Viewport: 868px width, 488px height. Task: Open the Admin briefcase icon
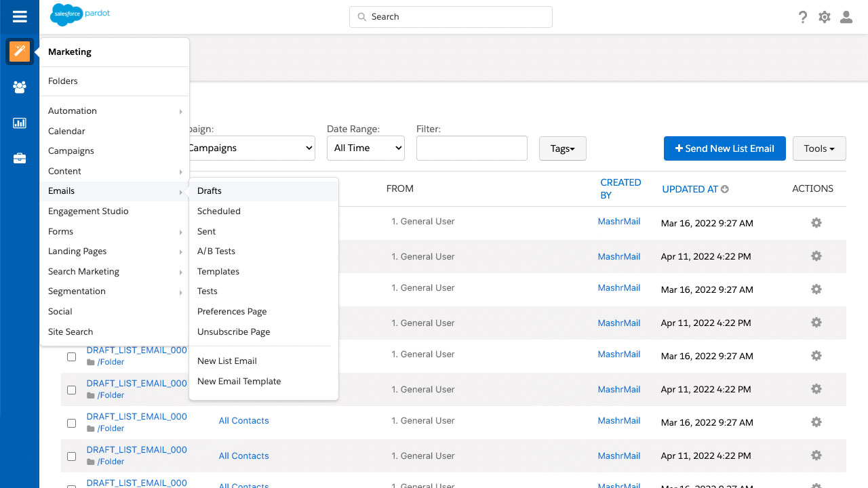(20, 159)
